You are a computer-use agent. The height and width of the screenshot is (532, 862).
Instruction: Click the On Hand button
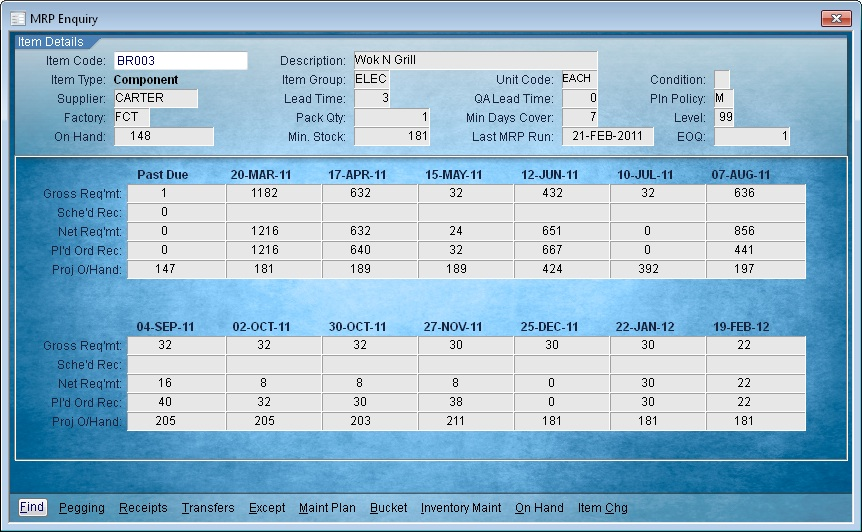point(539,508)
